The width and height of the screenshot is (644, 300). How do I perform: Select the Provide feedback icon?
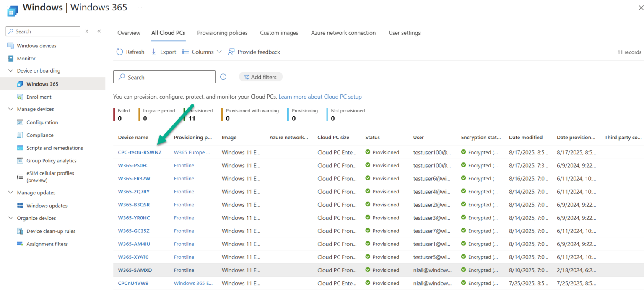[x=231, y=52]
